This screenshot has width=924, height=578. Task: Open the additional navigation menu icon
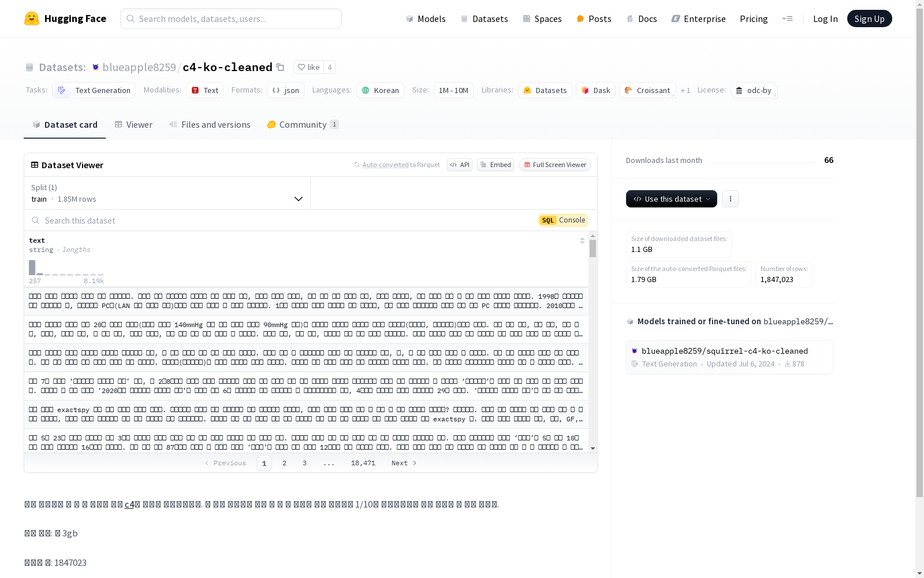[x=787, y=18]
